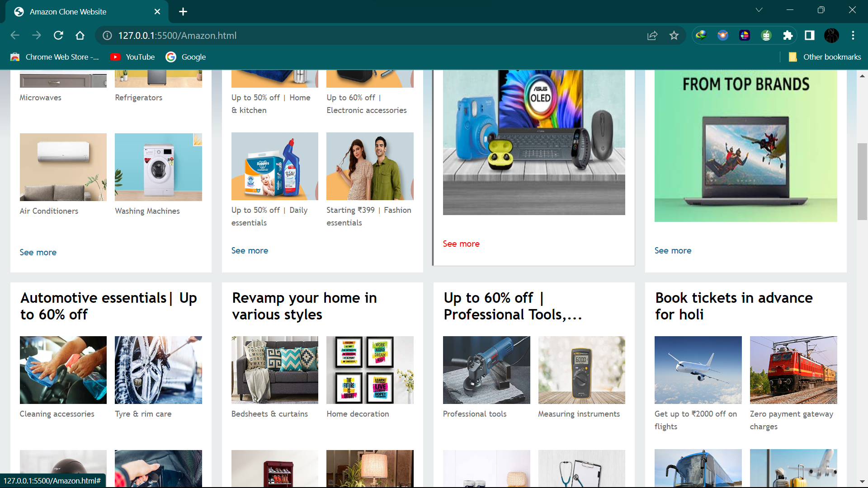This screenshot has height=488, width=868.
Task: Go to browser home page icon
Action: [80, 35]
